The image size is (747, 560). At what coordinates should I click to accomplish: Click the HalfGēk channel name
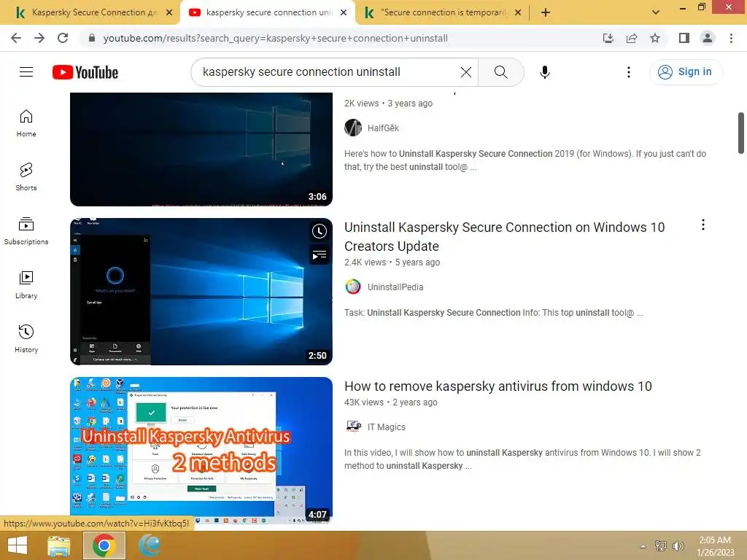(x=383, y=128)
